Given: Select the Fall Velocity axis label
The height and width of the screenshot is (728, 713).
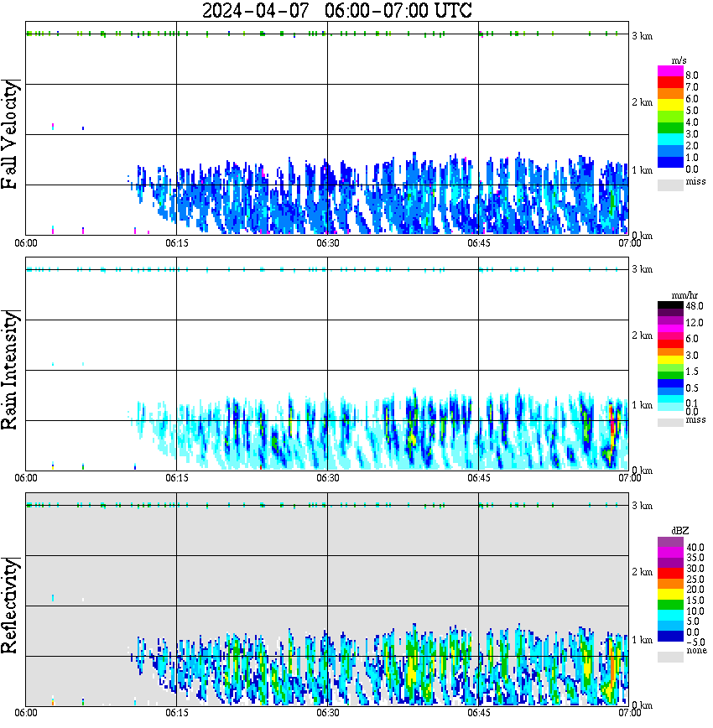Looking at the screenshot, I should click(x=12, y=133).
